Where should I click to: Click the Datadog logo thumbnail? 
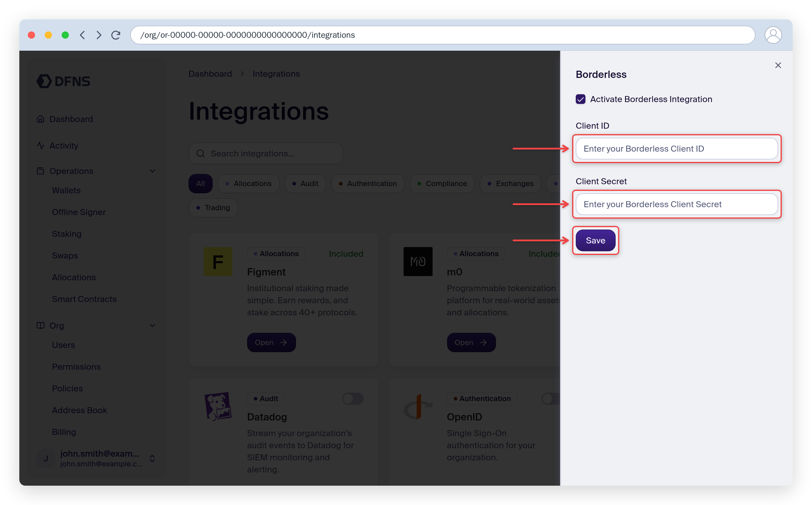218,406
